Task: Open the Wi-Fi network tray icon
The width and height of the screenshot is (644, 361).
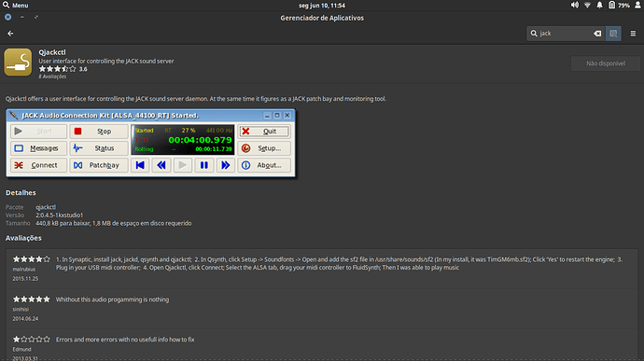Action: (587, 5)
